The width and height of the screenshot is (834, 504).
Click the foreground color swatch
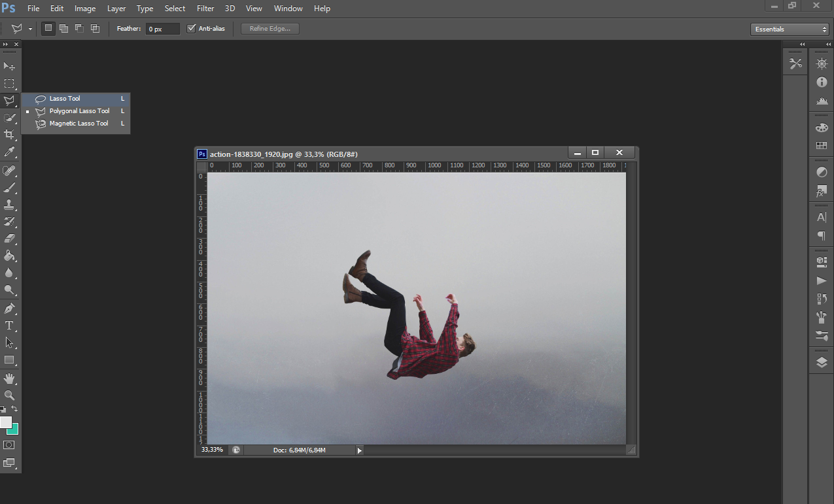(x=5, y=422)
